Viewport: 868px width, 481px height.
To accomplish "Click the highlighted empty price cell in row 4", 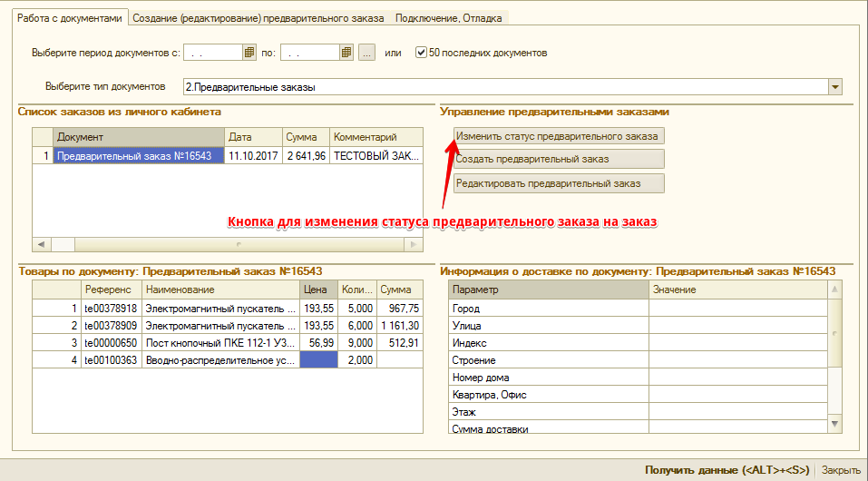I will 318,360.
